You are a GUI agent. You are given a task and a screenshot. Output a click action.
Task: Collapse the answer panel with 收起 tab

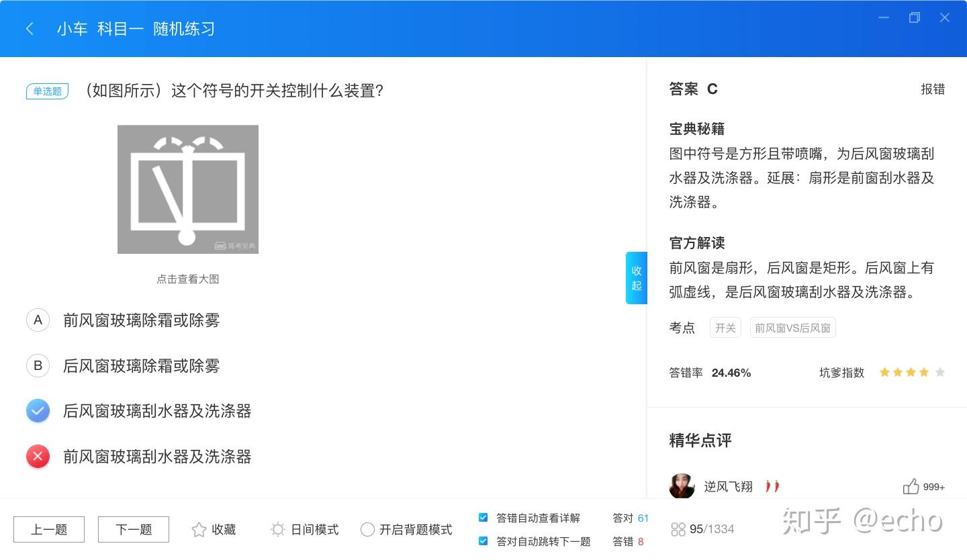(x=636, y=277)
